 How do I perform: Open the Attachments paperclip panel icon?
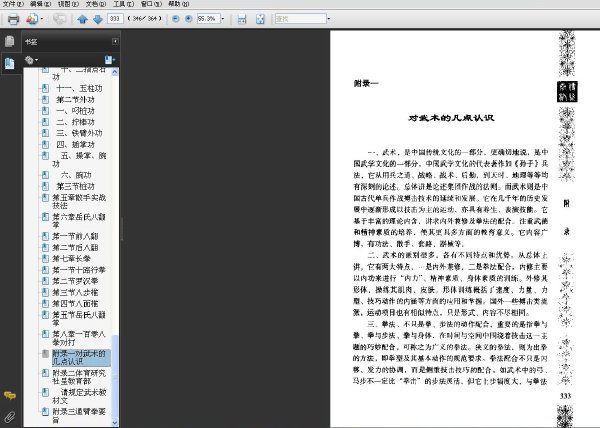click(x=10, y=417)
